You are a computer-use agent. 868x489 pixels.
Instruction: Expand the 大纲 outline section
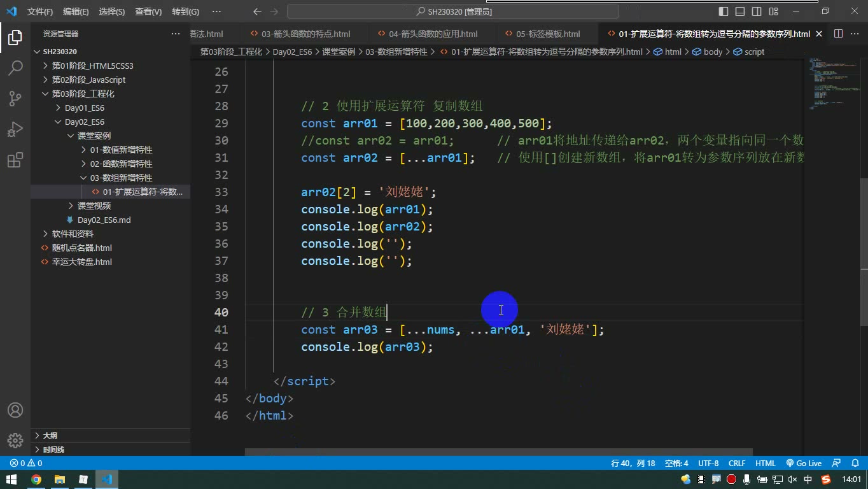(x=111, y=436)
